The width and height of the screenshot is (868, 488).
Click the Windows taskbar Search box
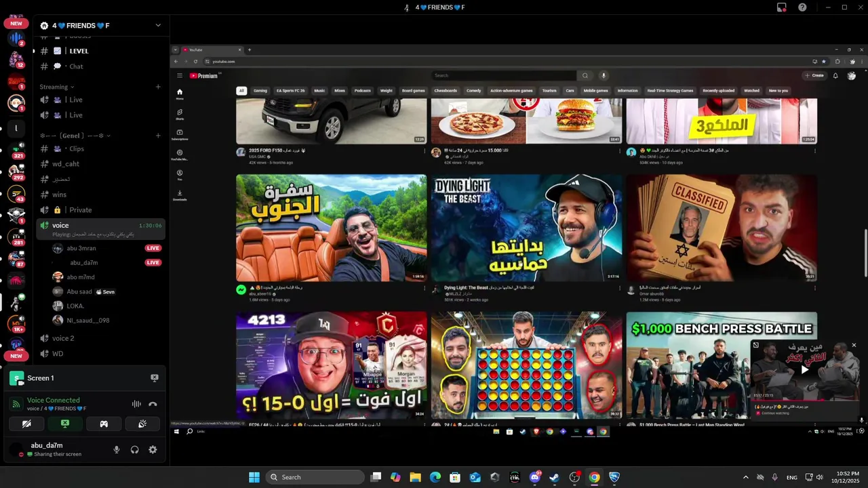(x=315, y=477)
